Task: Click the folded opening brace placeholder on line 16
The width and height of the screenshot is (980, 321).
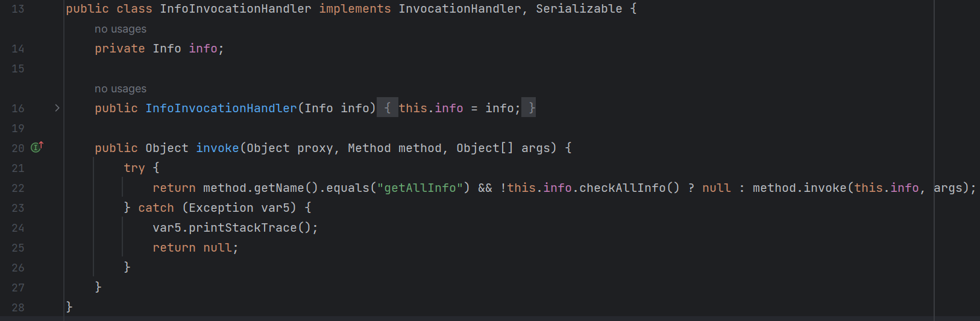Action: tap(387, 108)
